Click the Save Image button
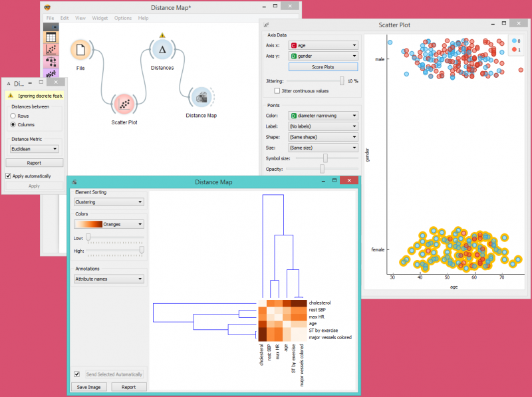This screenshot has width=532, height=397. 89,386
